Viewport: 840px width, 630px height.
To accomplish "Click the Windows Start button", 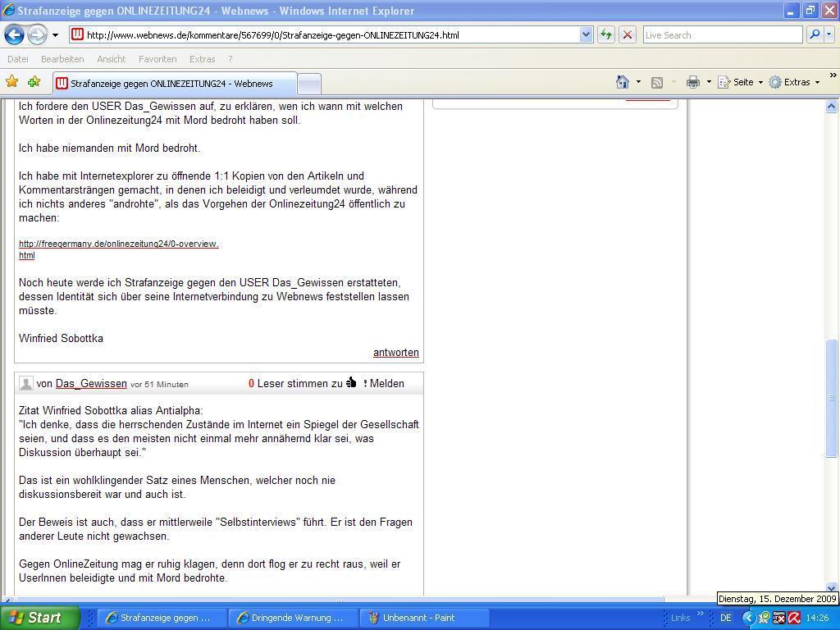I will [x=39, y=618].
